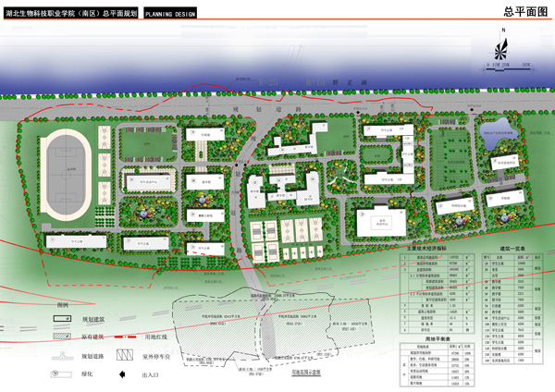Viewport: 555px width, 392px height.
Task: Click the 绿化 tree legend symbol
Action: click(x=62, y=374)
